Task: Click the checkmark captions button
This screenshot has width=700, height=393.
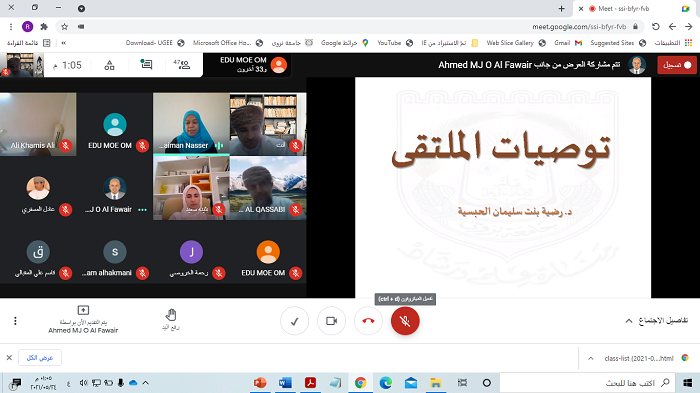Action: pos(294,321)
